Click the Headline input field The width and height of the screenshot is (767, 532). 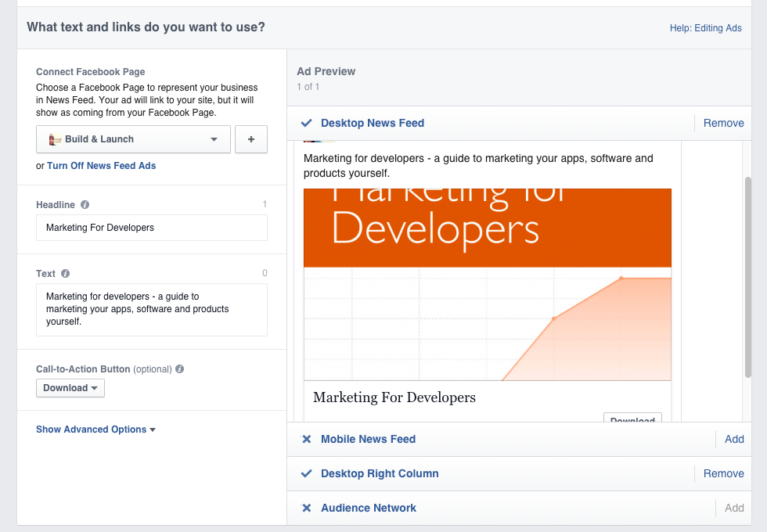coord(152,228)
